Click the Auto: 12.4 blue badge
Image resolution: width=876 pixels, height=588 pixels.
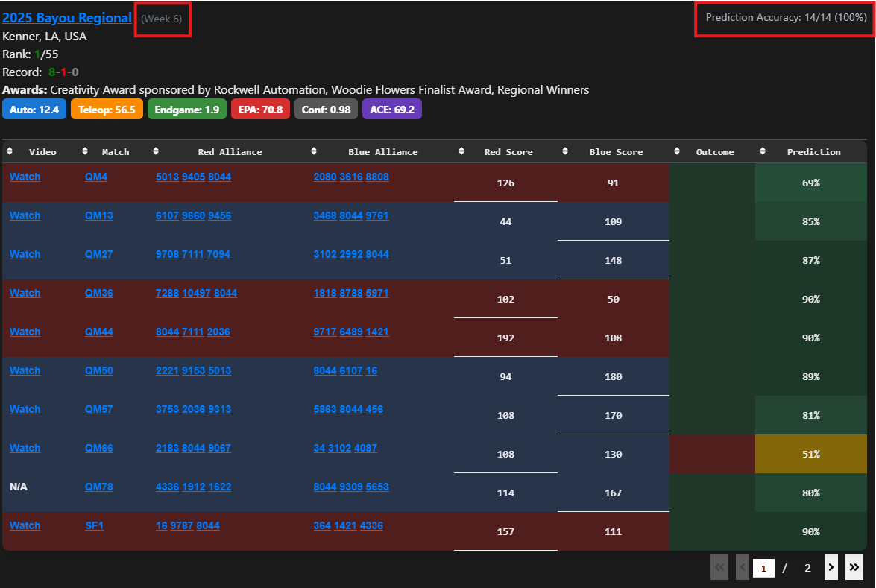(x=34, y=110)
